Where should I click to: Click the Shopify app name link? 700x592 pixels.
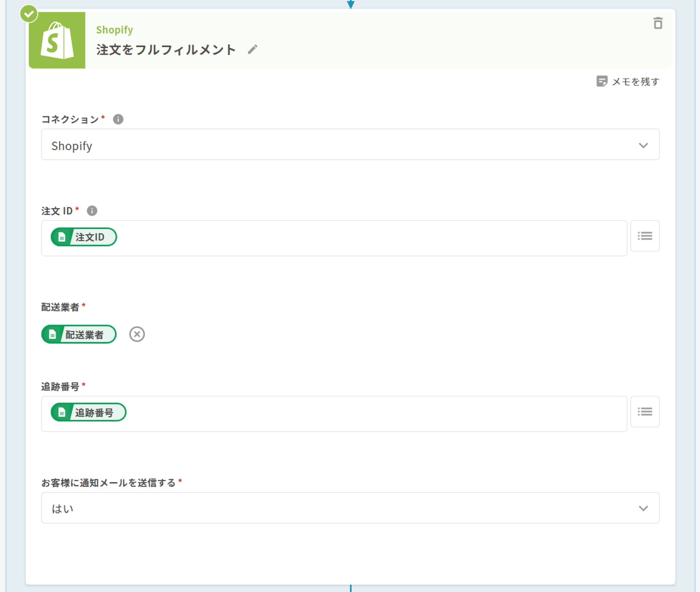115,30
